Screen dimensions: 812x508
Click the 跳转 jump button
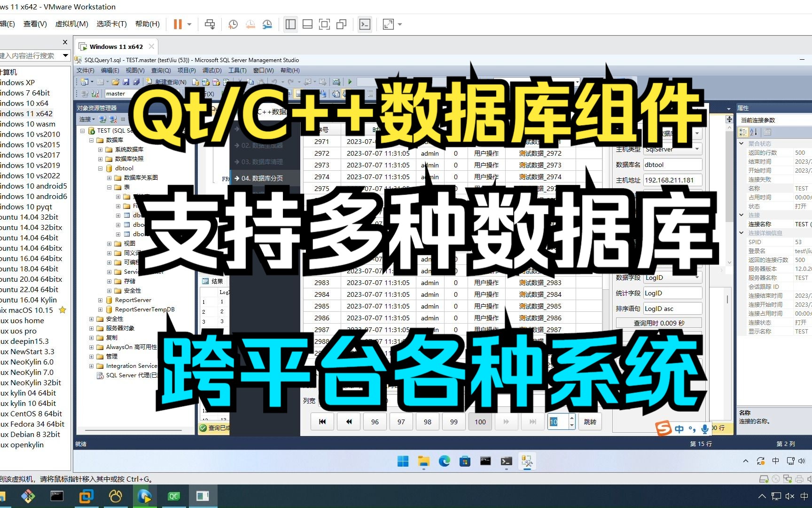click(590, 421)
